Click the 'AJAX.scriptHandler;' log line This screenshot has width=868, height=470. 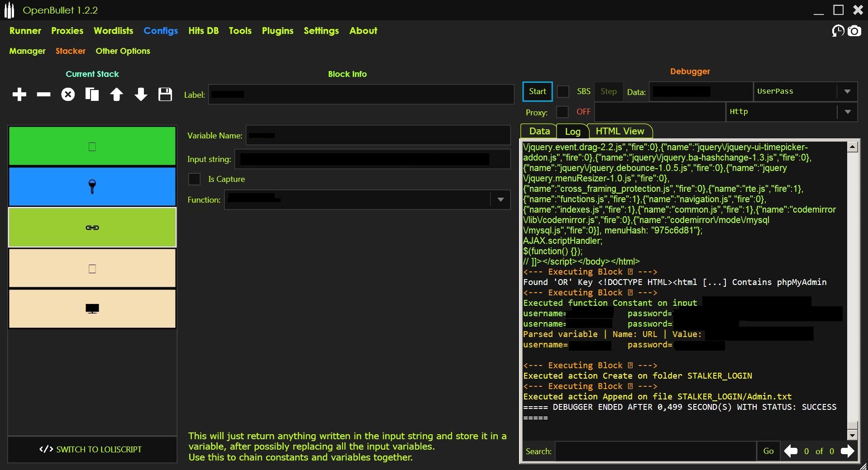point(563,241)
